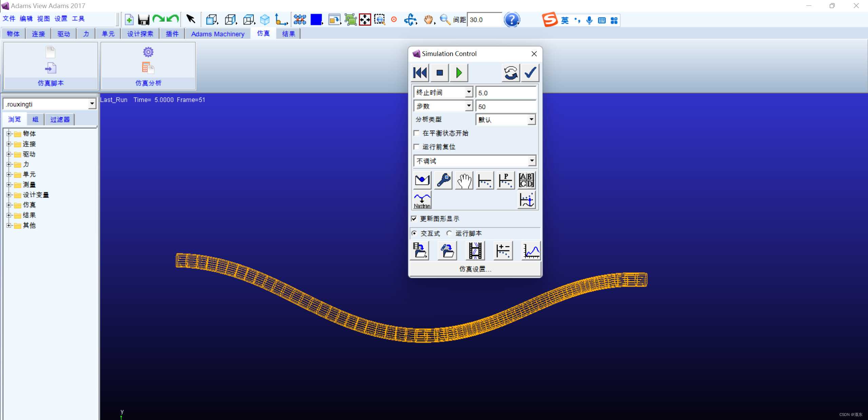868x420 pixels.
Task: Select the black arrow pointer tool
Action: click(x=191, y=19)
